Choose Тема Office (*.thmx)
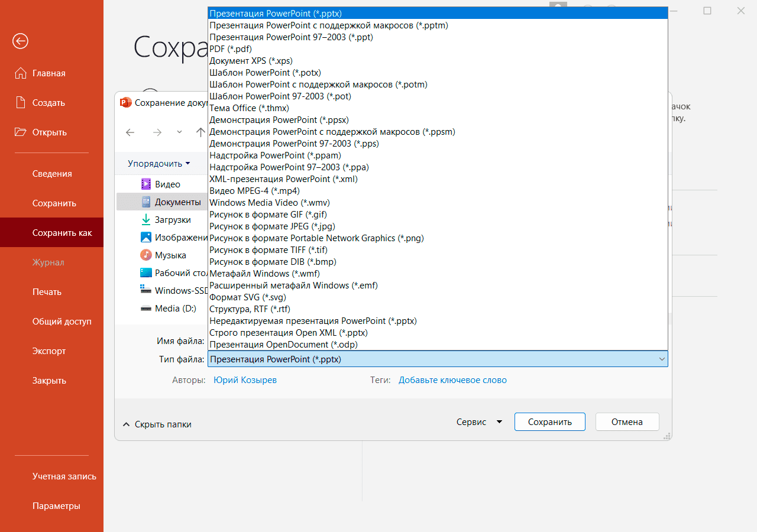Screen dimensions: 757x532 438,108
